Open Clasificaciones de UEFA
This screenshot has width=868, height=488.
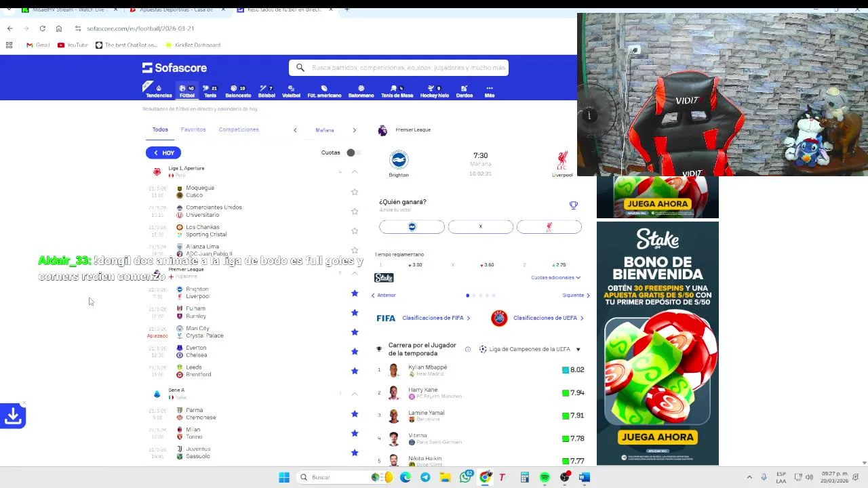[538, 318]
